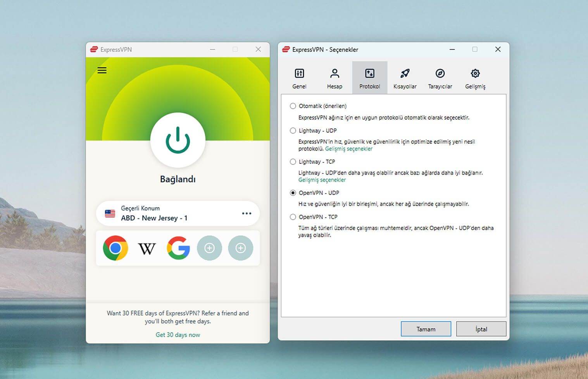Open location options via three dots
This screenshot has width=588, height=379.
pyautogui.click(x=247, y=213)
